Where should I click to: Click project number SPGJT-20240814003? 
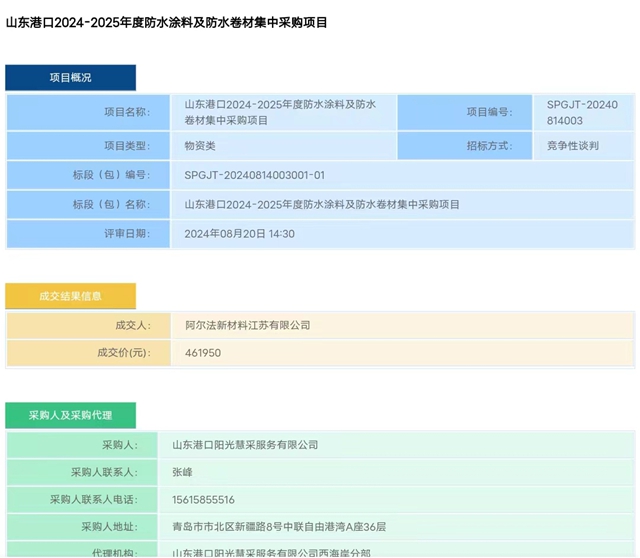(x=582, y=112)
